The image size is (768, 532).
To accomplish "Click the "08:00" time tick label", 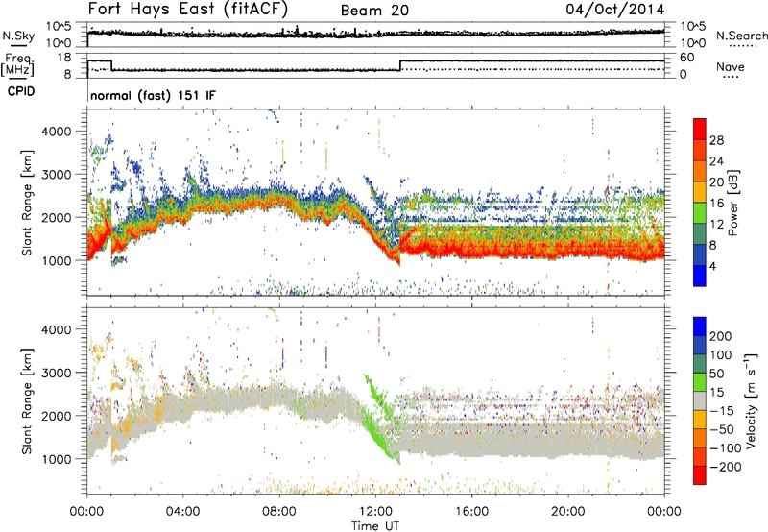I will pyautogui.click(x=279, y=512).
